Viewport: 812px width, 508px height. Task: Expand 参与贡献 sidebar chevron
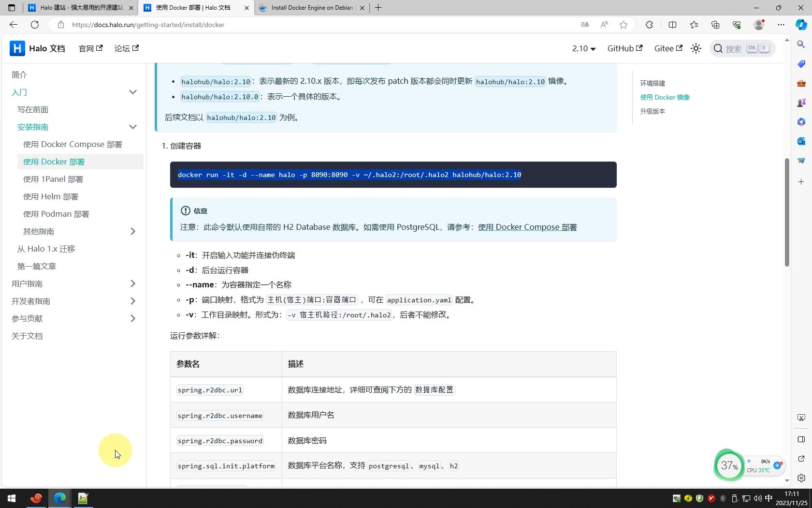tap(133, 318)
